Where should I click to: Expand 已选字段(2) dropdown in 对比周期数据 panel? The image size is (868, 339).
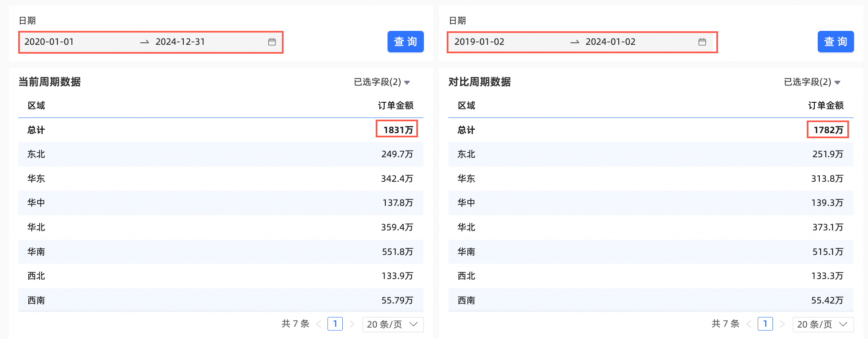tap(812, 82)
